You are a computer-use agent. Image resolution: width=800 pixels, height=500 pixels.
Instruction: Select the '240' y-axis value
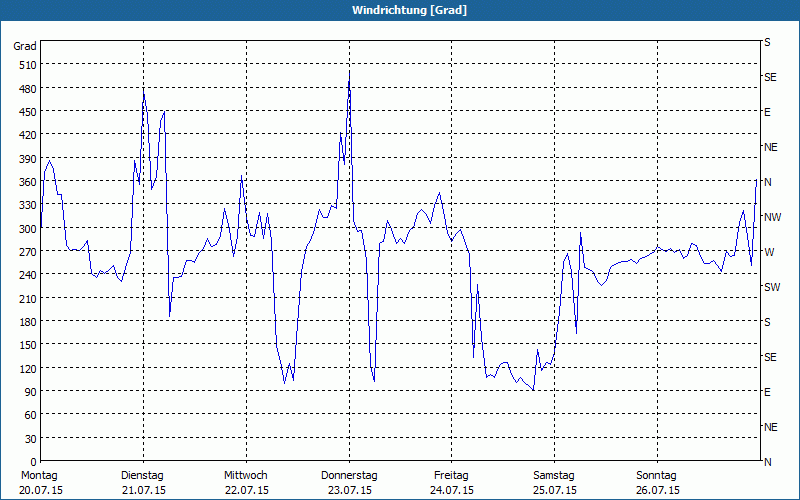28,275
